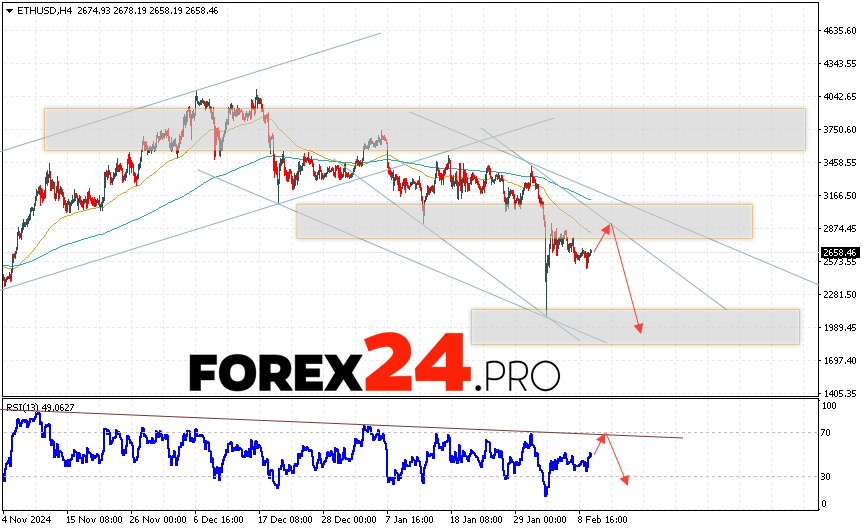
Task: Click the current price tag 2658.46
Action: coord(838,253)
